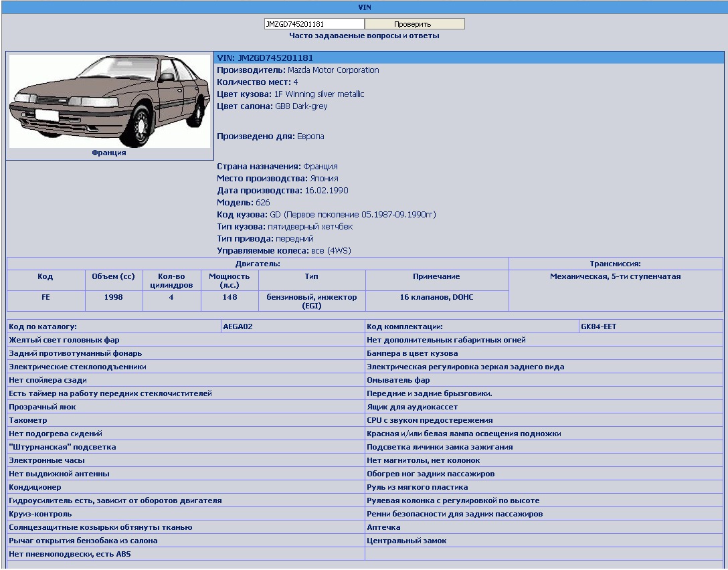The height and width of the screenshot is (570, 728).
Task: Click Код кузова: GD line
Action: [x=327, y=215]
